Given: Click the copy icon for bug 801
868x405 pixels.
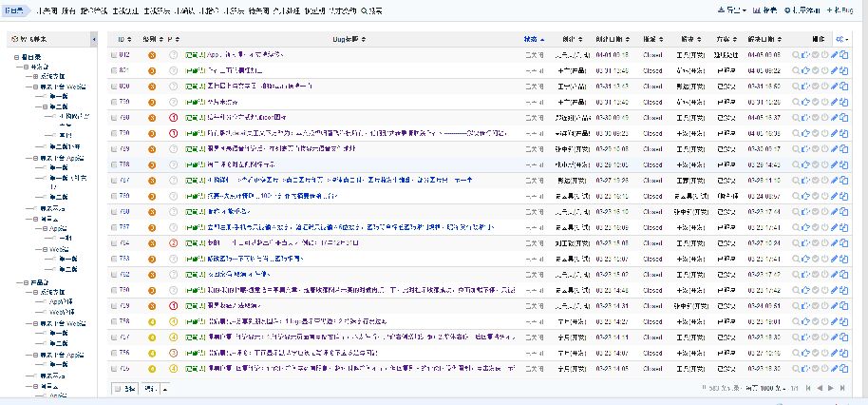Looking at the screenshot, I should pyautogui.click(x=843, y=70).
